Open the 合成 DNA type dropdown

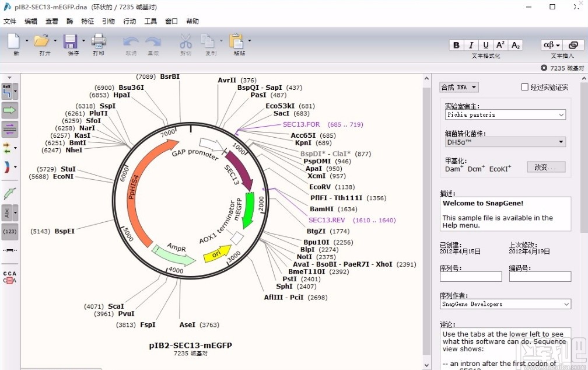[459, 88]
